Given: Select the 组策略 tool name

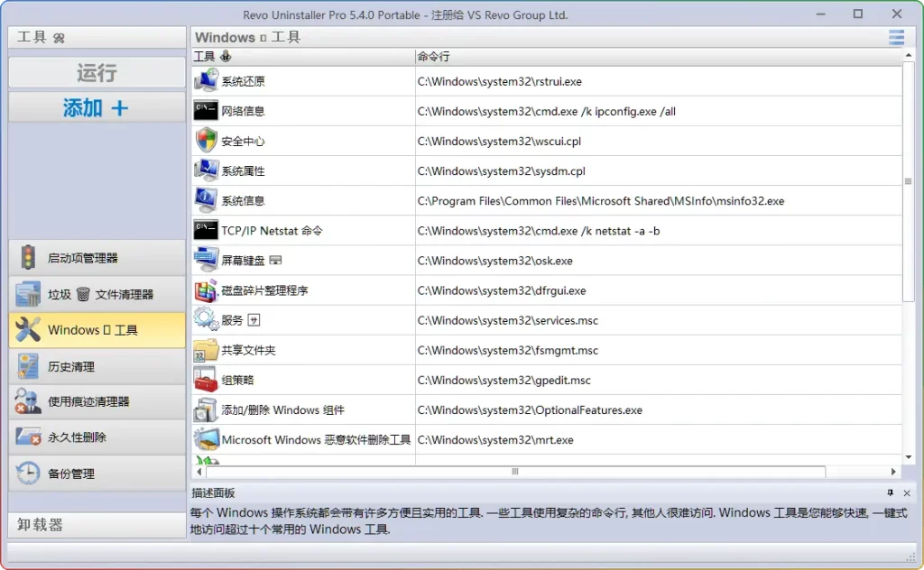Looking at the screenshot, I should pyautogui.click(x=237, y=380).
